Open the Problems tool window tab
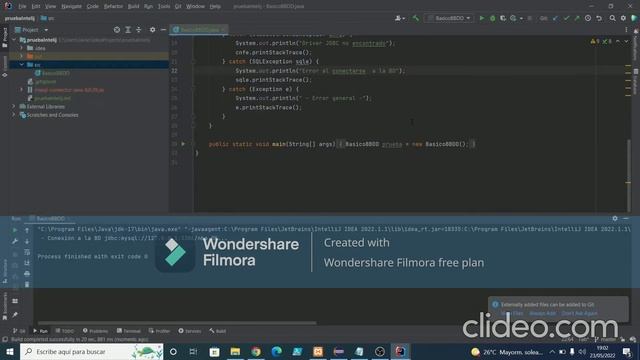Viewport: 640px width, 360px height. [95, 331]
